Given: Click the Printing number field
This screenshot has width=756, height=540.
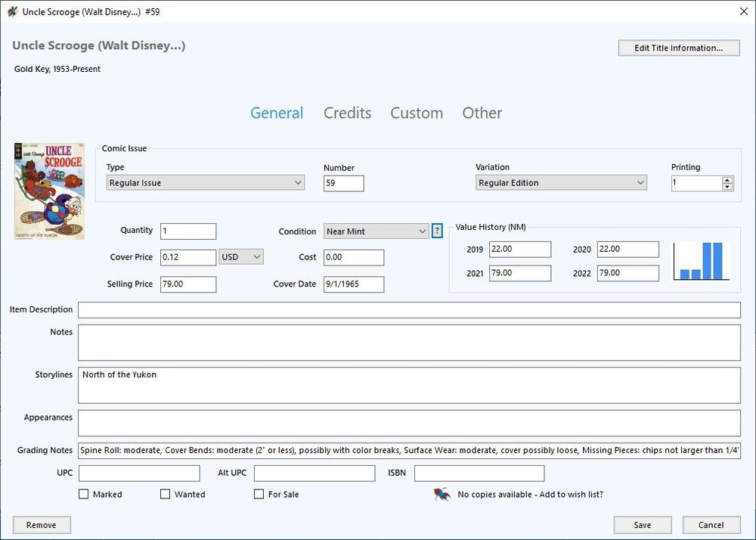Looking at the screenshot, I should (x=697, y=183).
